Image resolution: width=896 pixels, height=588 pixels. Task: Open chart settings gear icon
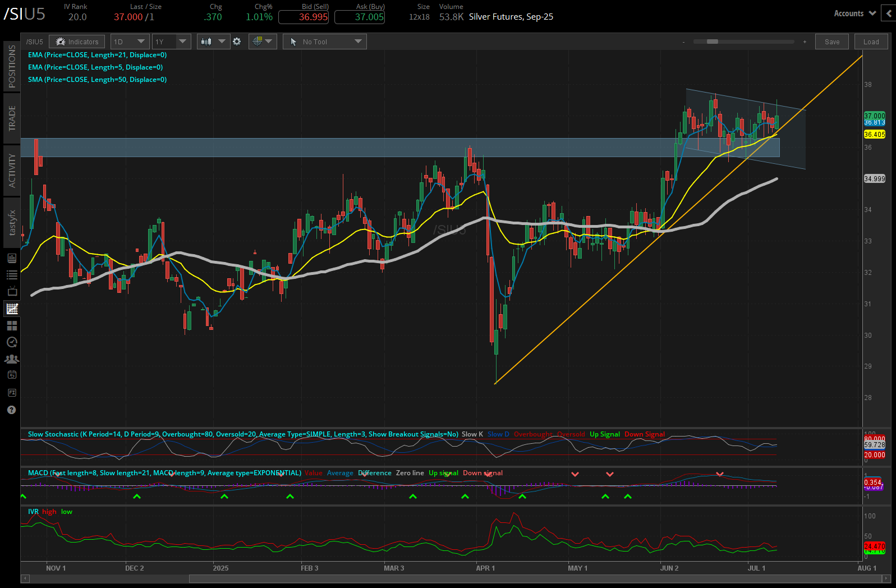tap(237, 42)
